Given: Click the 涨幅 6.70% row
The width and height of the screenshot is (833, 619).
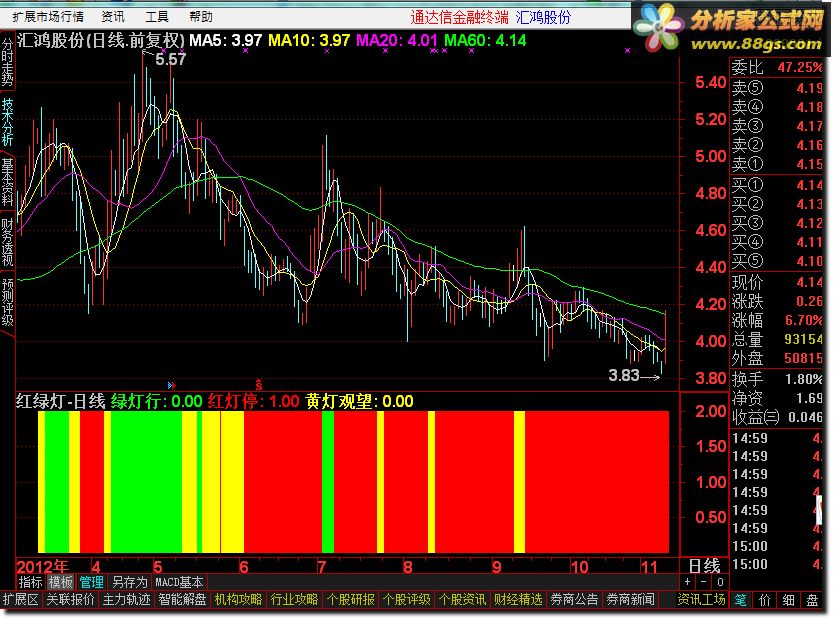Looking at the screenshot, I should (777, 320).
